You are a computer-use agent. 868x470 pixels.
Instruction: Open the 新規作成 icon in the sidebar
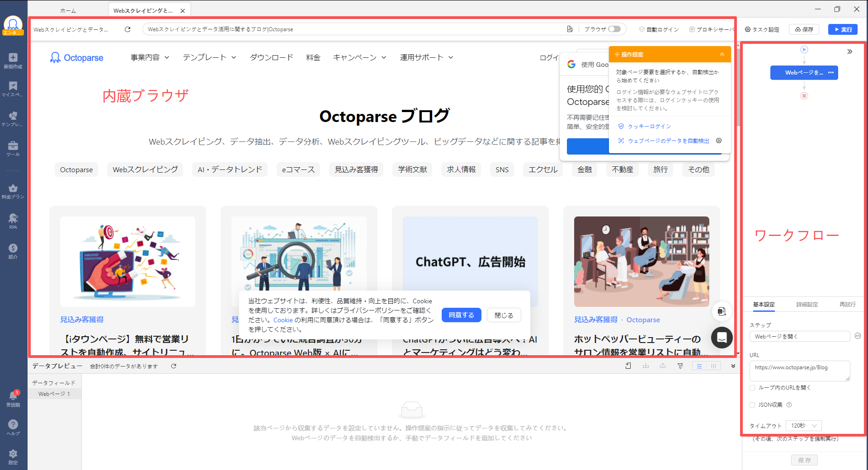(13, 59)
